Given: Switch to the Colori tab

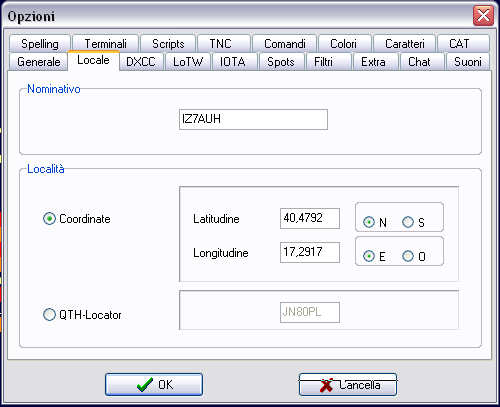Looking at the screenshot, I should (343, 44).
